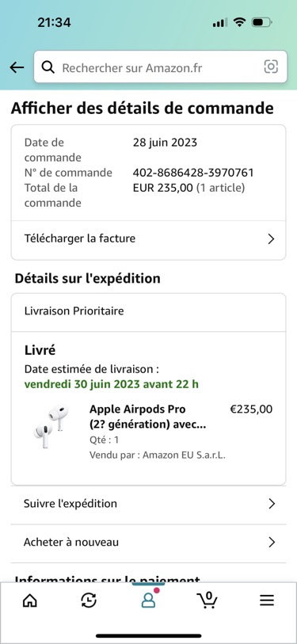Tap the back arrow icon
This screenshot has height=644, width=297.
pos(17,67)
